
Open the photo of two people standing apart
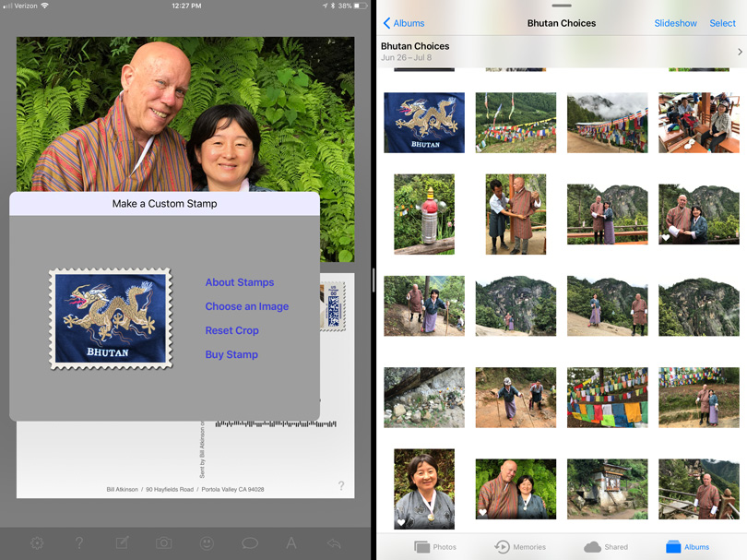pos(608,306)
